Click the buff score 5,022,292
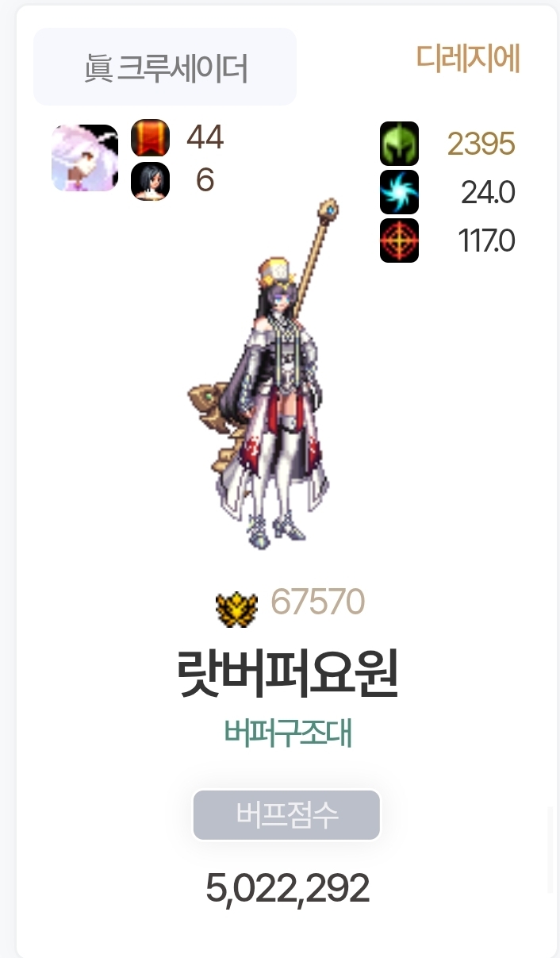The image size is (560, 958). coord(287,889)
